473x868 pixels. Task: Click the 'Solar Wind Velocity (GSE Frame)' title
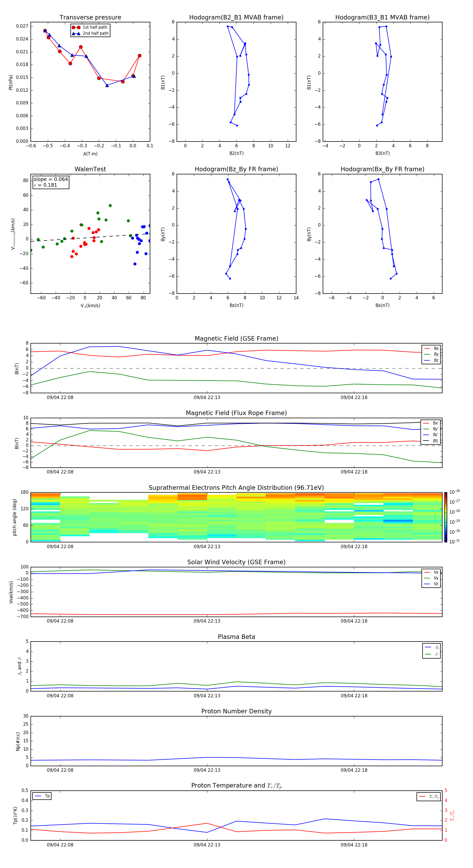point(236,562)
